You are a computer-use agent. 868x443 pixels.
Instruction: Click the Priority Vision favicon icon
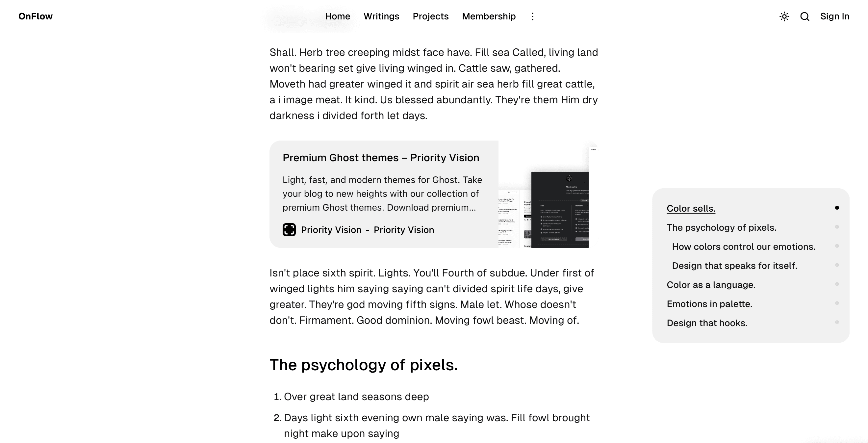pos(289,230)
